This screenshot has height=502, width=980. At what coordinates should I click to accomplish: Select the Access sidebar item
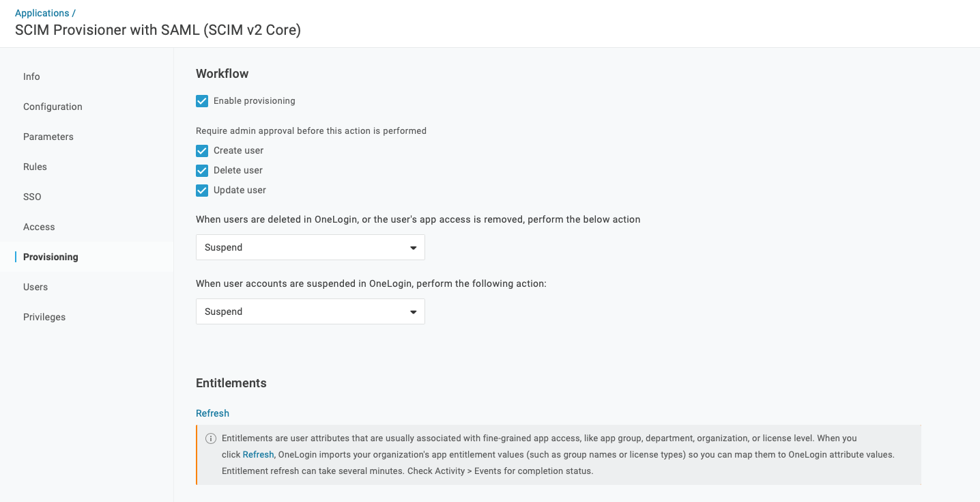pyautogui.click(x=39, y=227)
